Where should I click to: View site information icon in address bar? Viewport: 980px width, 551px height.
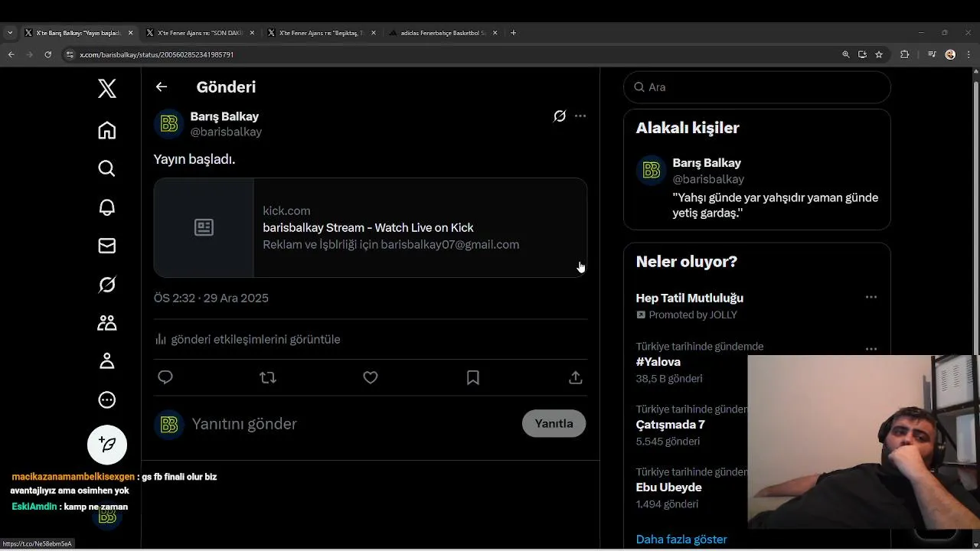tap(70, 54)
